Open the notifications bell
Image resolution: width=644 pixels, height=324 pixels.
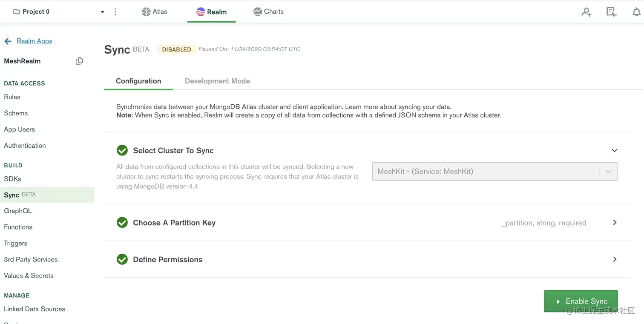(636, 12)
